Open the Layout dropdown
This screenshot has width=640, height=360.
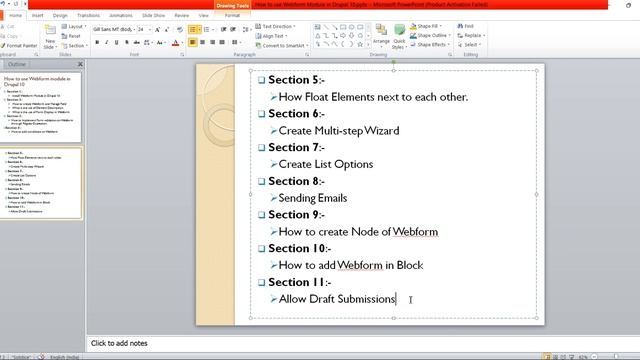pyautogui.click(x=74, y=27)
